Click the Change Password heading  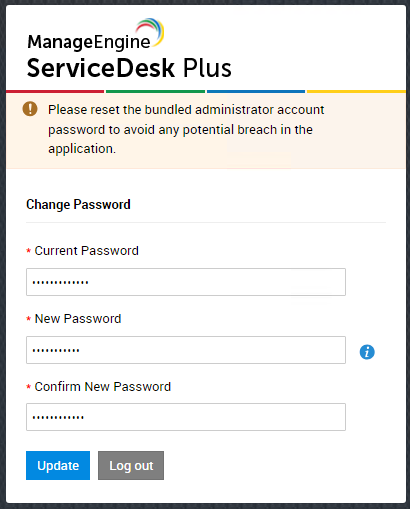[78, 204]
